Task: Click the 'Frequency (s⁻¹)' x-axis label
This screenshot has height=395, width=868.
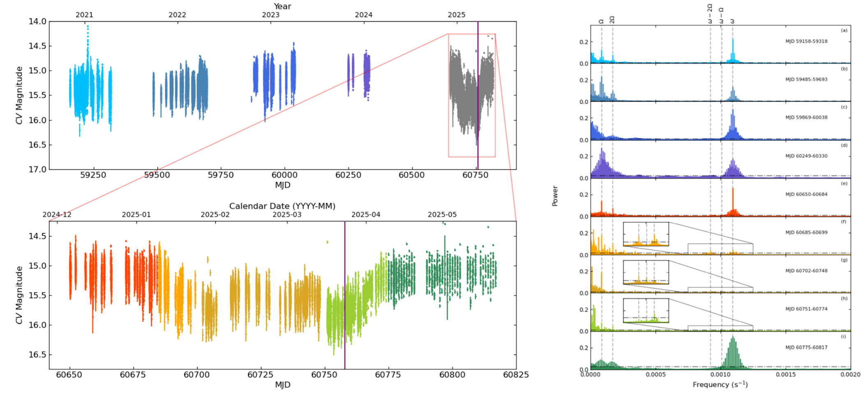Action: point(720,385)
